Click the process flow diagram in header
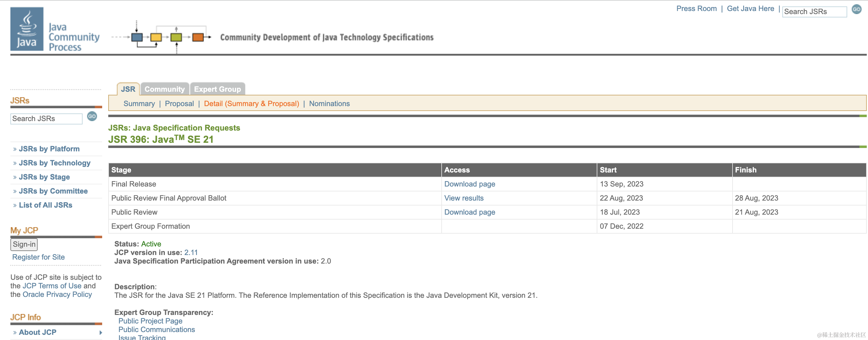 click(x=161, y=37)
